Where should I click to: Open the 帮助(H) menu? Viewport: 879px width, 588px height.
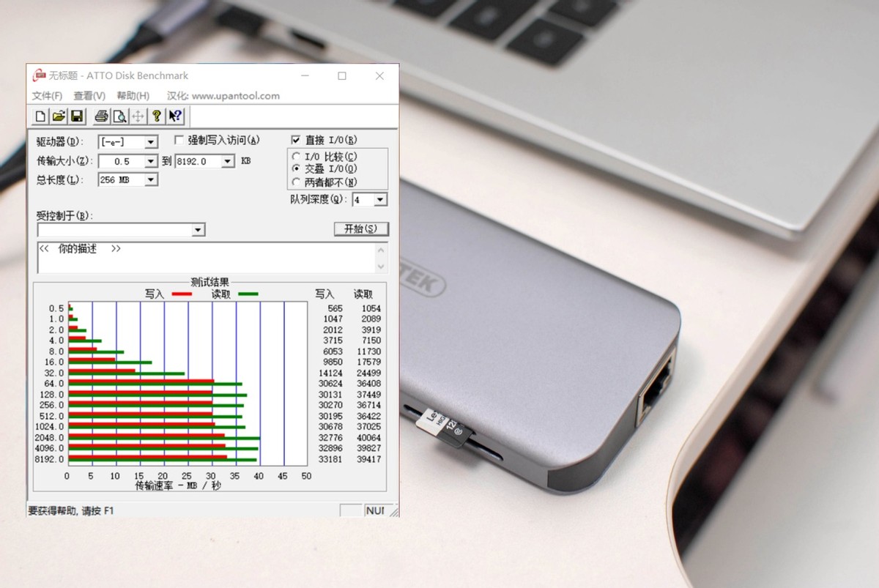133,95
